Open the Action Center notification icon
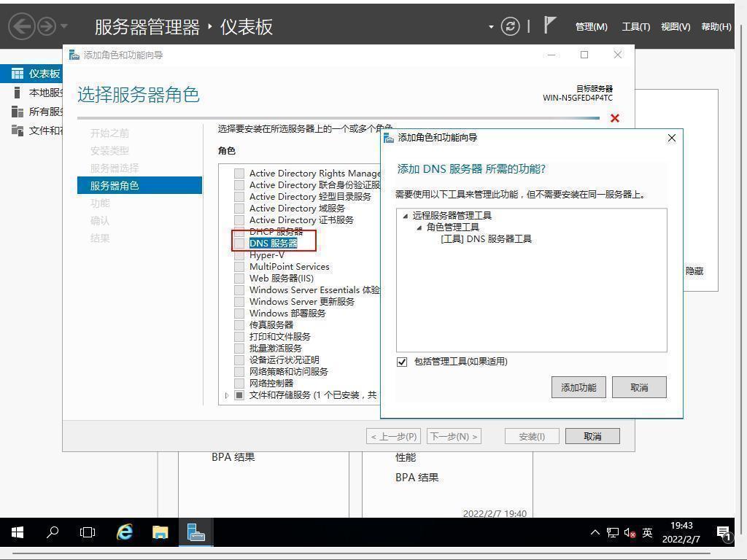The height and width of the screenshot is (560, 747). pos(724,533)
